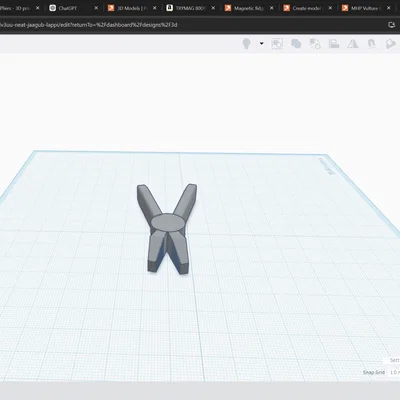Viewport: 400px width, 400px height.
Task: Switch to the MHP Vulture browser tab
Action: pyautogui.click(x=367, y=8)
